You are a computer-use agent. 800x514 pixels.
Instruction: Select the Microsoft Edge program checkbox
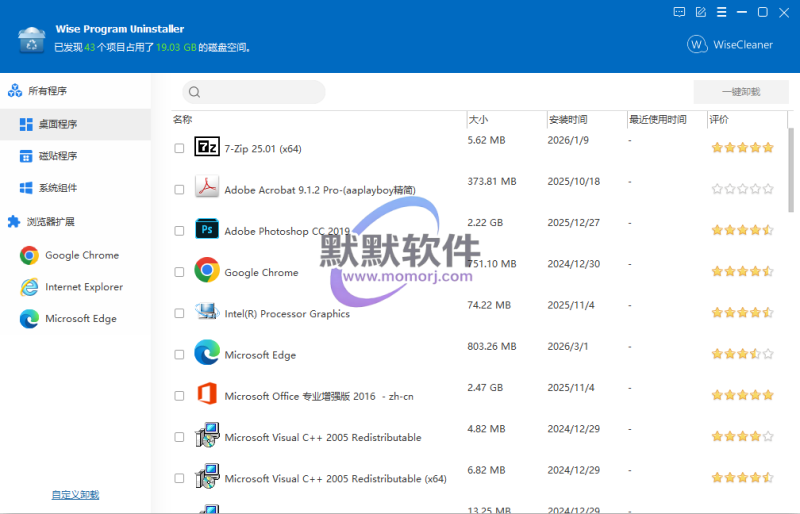coord(179,355)
